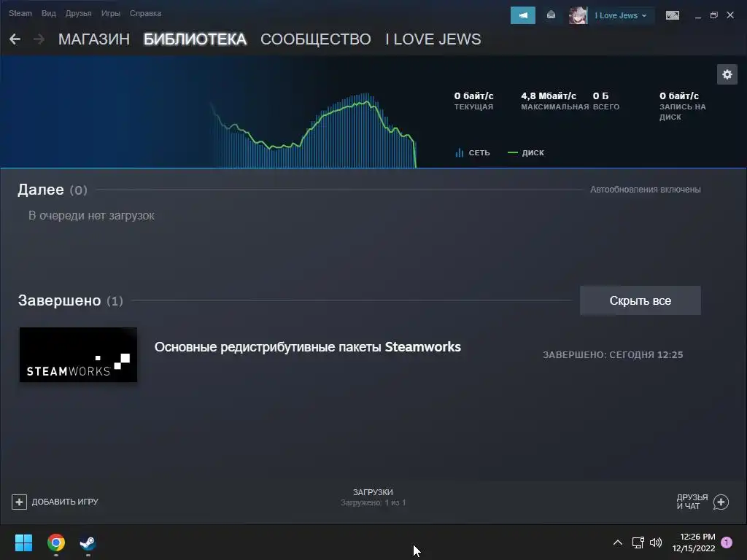Click В очереди нет загрузок text
Image resolution: width=747 pixels, height=560 pixels.
coord(91,216)
